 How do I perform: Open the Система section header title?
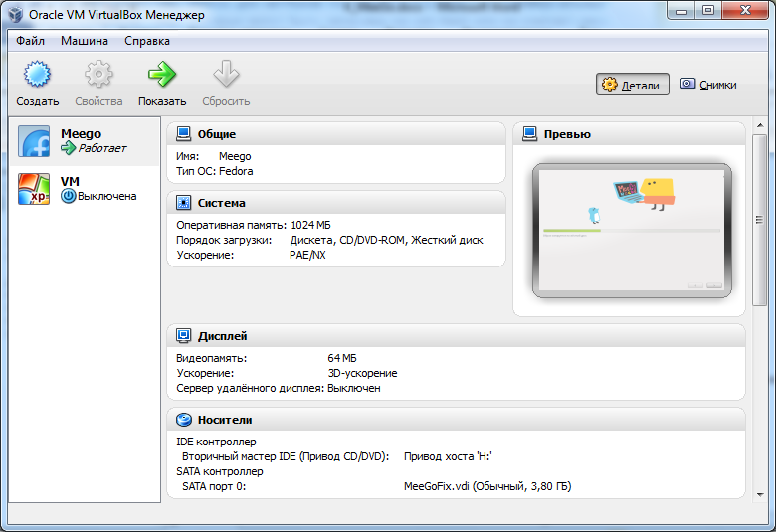point(221,203)
